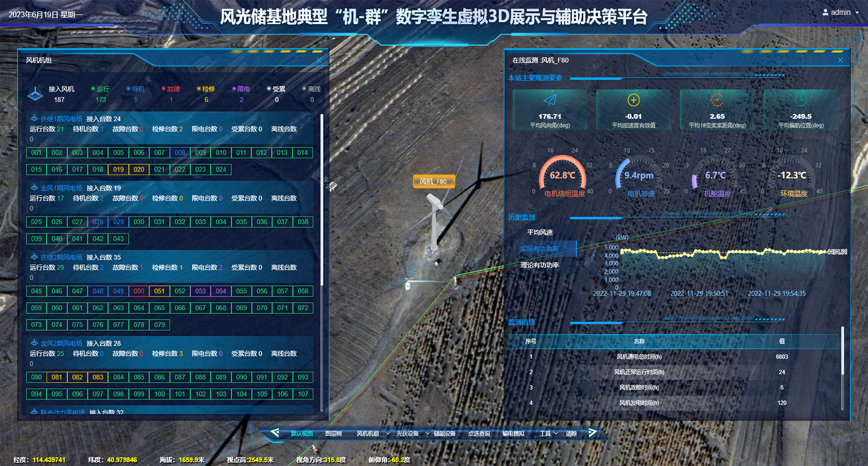This screenshot has width=868, height=466.
Task: Click the paper plane wind direction icon
Action: tap(549, 100)
